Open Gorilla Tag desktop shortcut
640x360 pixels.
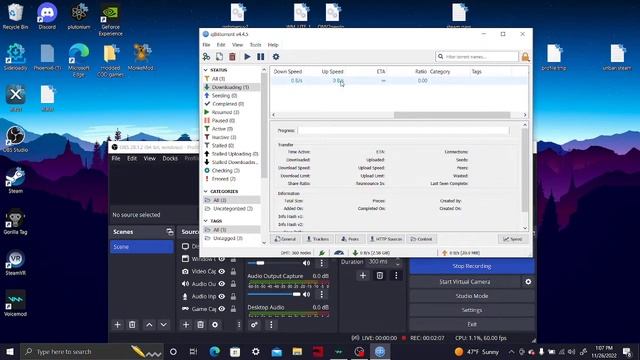tap(15, 222)
